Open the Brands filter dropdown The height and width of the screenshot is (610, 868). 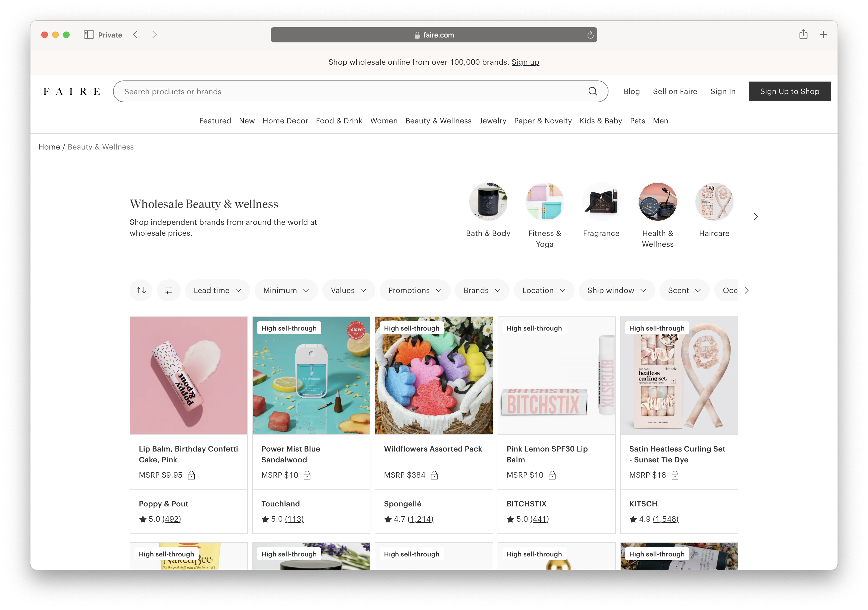(x=482, y=290)
